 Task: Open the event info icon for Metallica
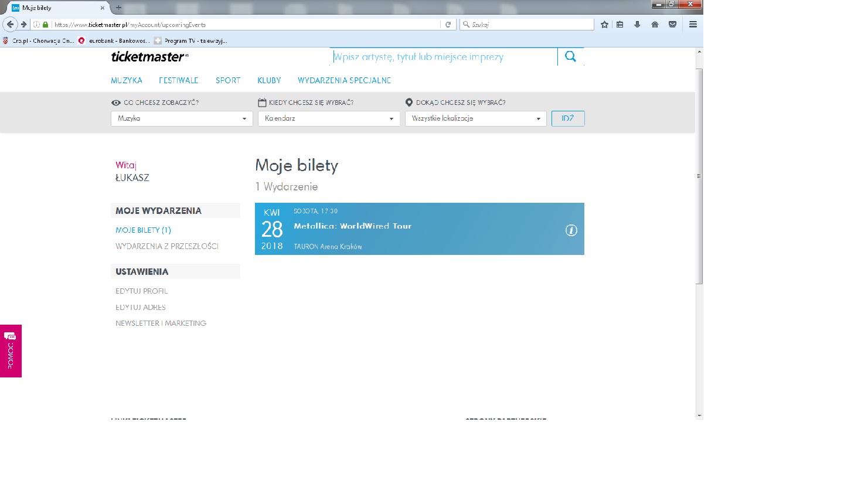click(x=571, y=230)
